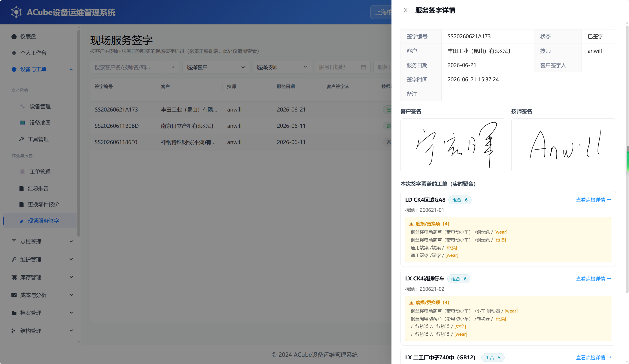Collapse the 设备与工单 menu chevron
629x364 pixels.
click(71, 70)
